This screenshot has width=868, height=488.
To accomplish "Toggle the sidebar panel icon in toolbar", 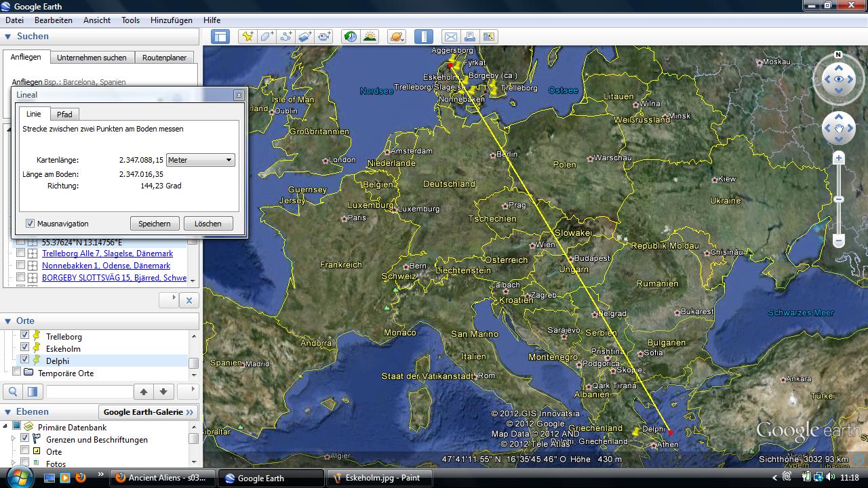I will tap(220, 37).
